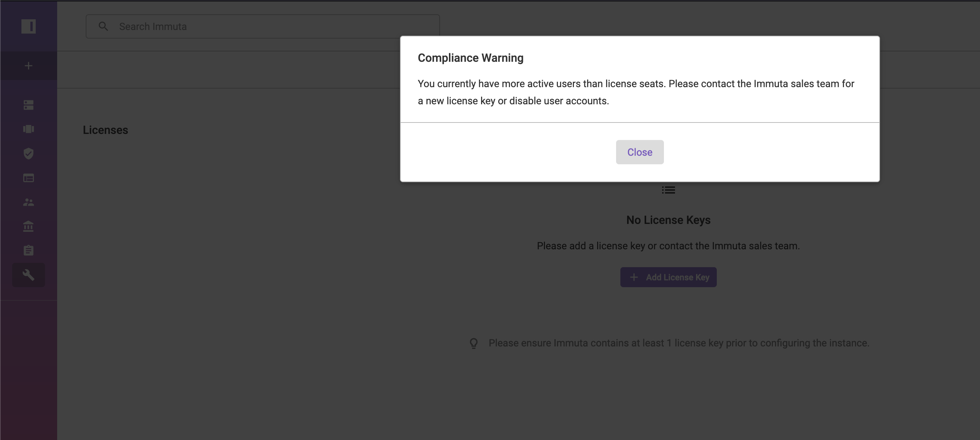Open Governance building icon

pos(29,226)
